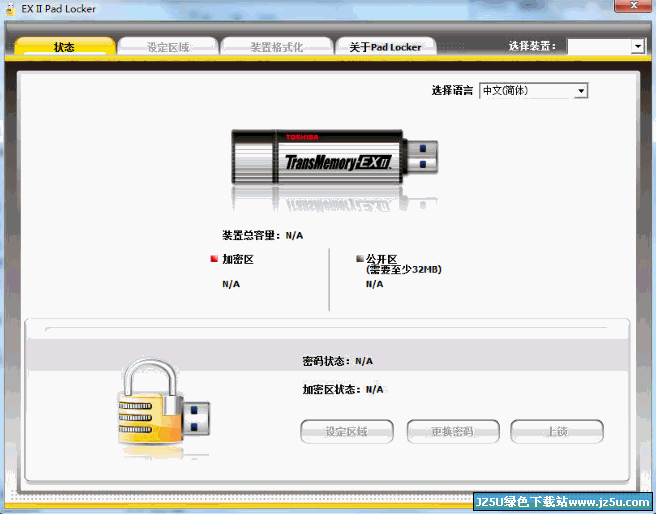Switch to the 状态 tab
This screenshot has width=656, height=514.
point(65,46)
